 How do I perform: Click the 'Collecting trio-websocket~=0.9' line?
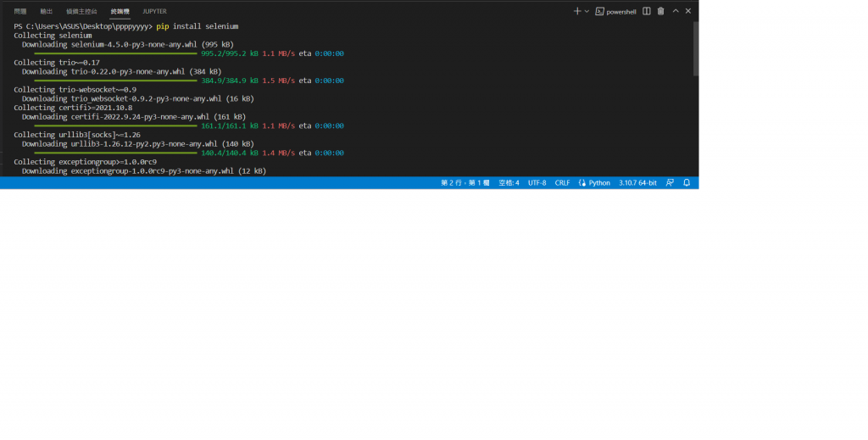[x=75, y=90]
